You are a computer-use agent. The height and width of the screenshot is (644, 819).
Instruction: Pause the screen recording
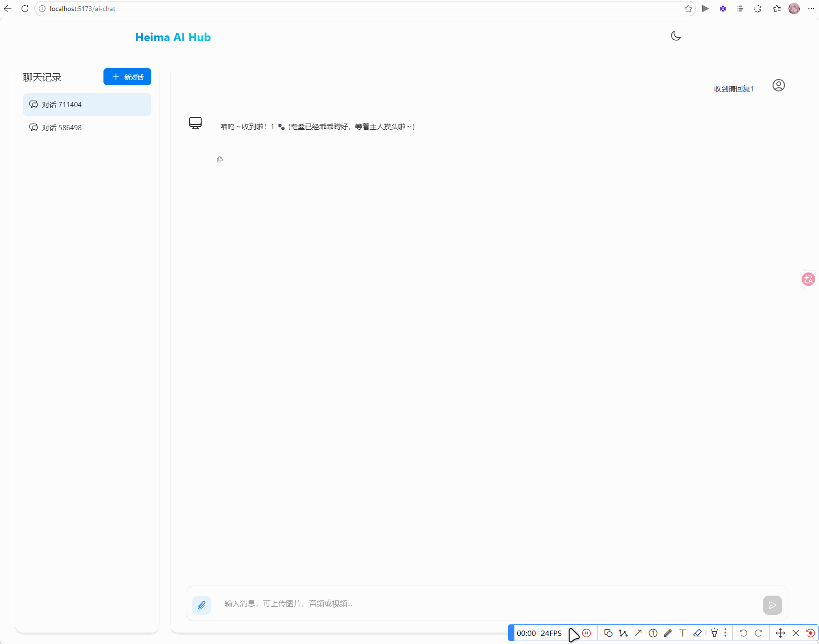point(587,633)
